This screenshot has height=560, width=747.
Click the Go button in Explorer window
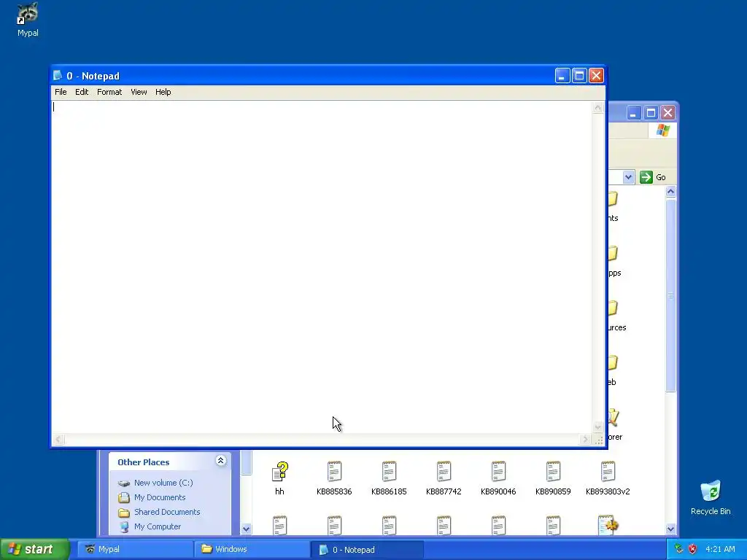pos(653,177)
